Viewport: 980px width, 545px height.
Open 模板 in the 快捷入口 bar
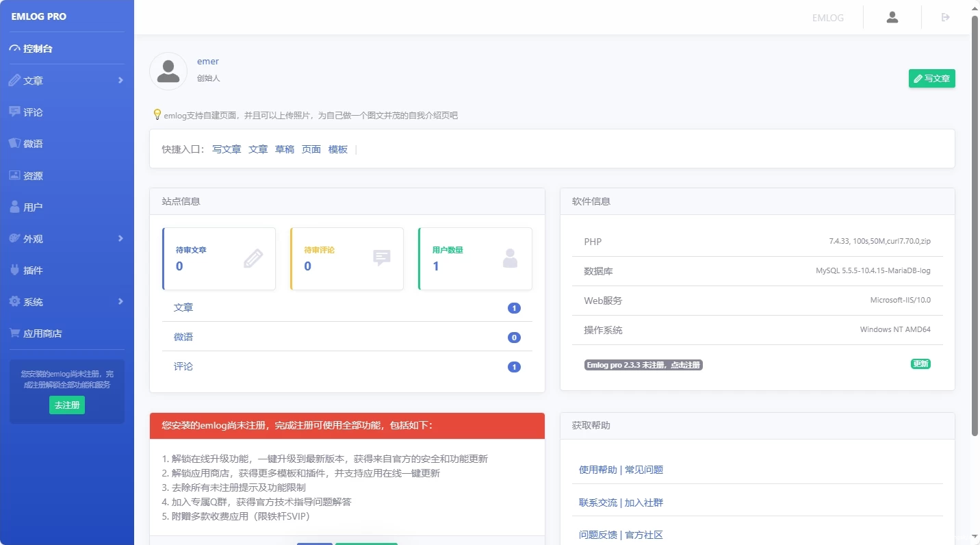point(338,149)
